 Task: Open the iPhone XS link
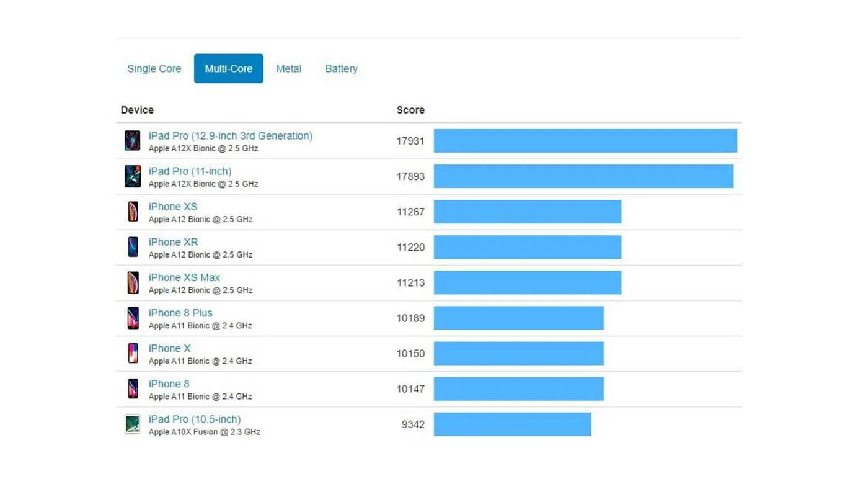click(x=173, y=207)
